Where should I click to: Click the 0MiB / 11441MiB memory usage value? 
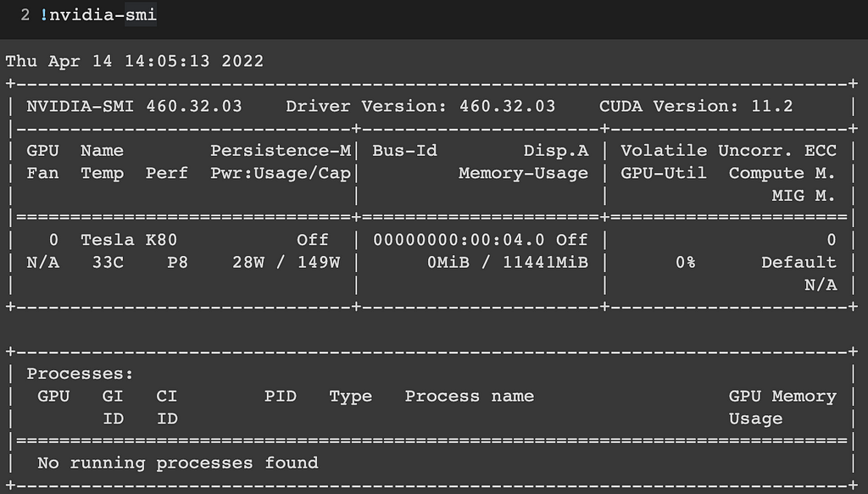pos(507,262)
